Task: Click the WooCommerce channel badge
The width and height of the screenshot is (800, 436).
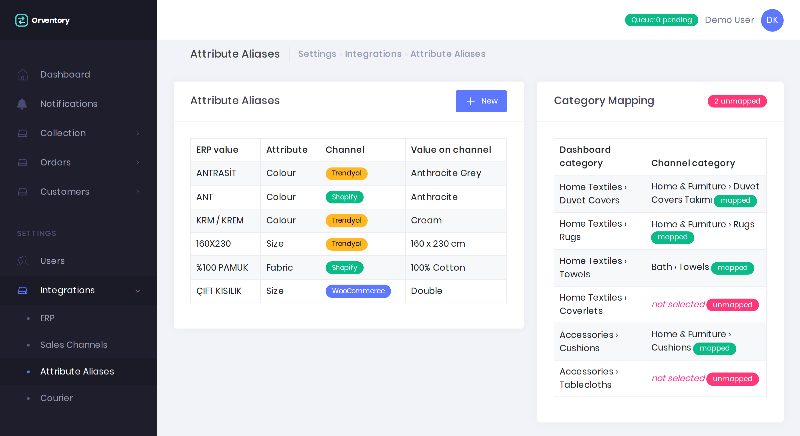Action: (x=358, y=291)
